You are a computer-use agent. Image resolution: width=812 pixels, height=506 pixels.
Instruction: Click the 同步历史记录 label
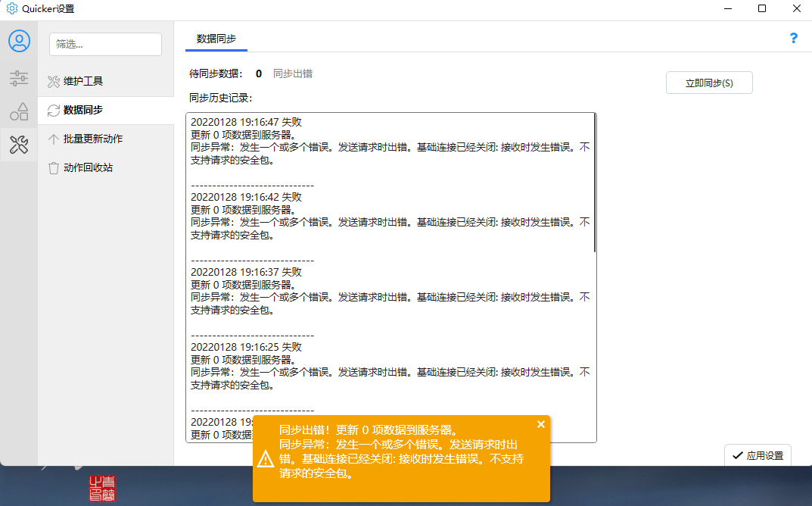coord(221,98)
